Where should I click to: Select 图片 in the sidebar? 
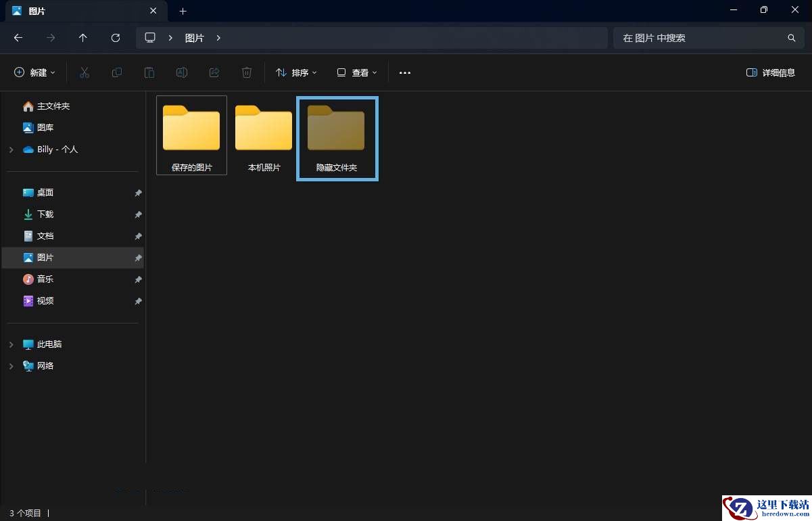[73, 258]
